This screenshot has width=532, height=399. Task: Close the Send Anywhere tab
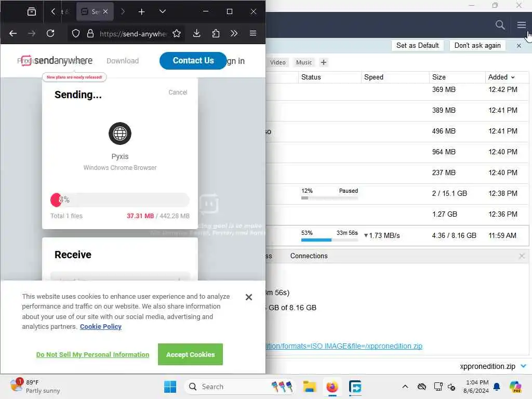click(105, 11)
